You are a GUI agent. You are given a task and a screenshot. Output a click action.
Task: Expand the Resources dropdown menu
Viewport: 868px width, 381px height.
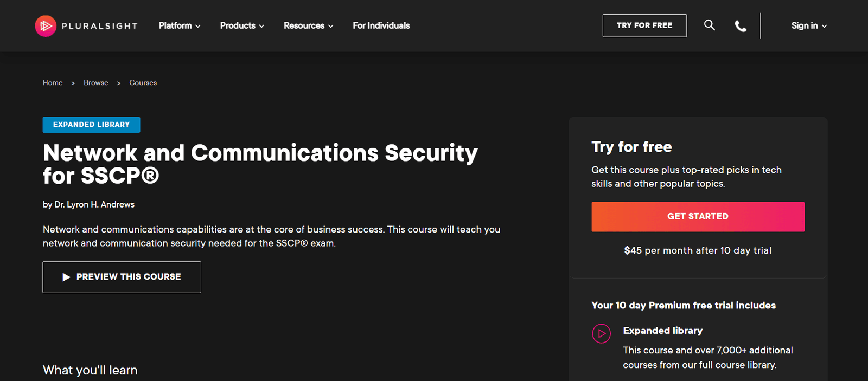pyautogui.click(x=308, y=25)
